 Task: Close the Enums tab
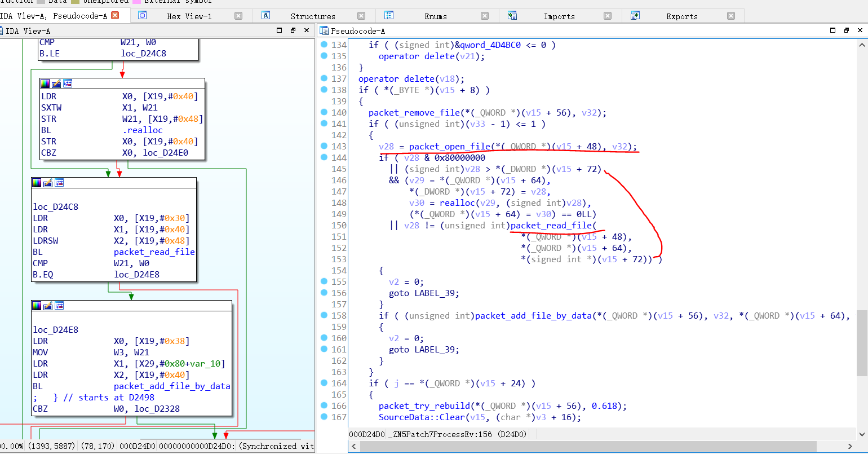(x=485, y=16)
